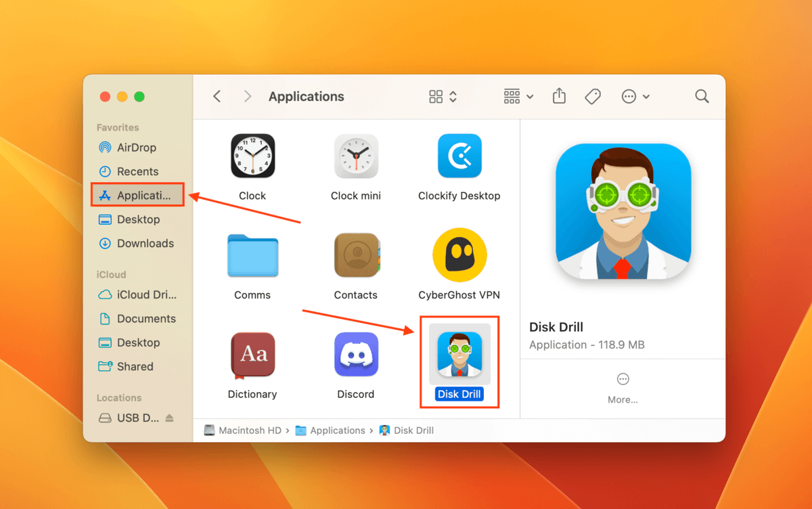The width and height of the screenshot is (812, 509).
Task: Go back with the left chevron
Action: [217, 97]
